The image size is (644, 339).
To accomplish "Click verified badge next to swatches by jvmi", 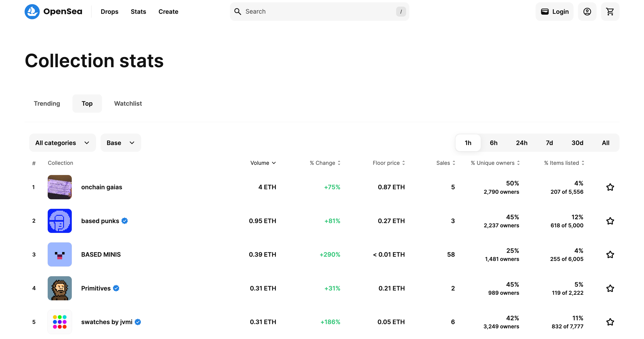I will click(138, 322).
